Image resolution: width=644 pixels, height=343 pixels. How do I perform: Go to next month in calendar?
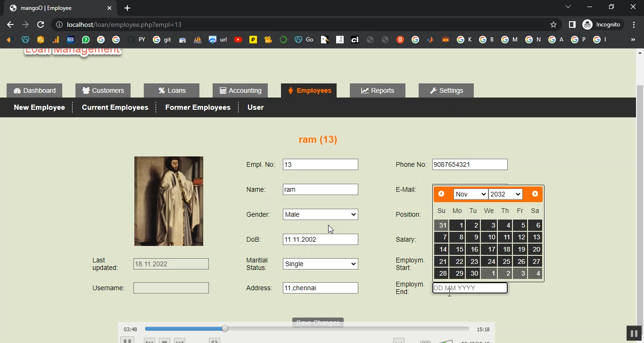click(x=535, y=194)
